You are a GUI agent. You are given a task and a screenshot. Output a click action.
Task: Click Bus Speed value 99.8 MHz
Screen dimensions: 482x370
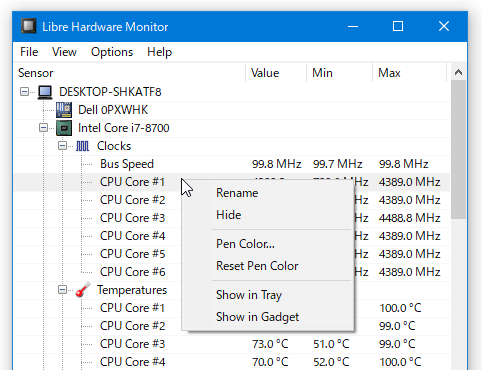click(277, 164)
